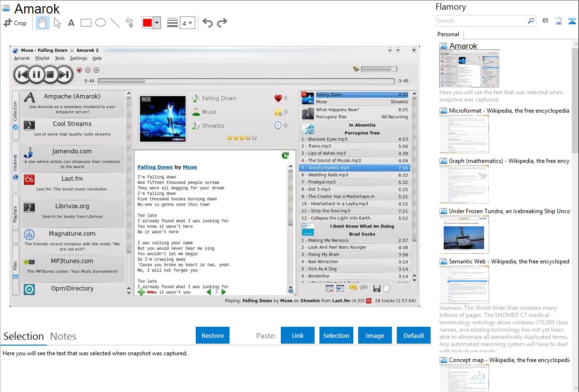Open the Files side tab
Viewport: 579px width, 392px height.
(15, 271)
